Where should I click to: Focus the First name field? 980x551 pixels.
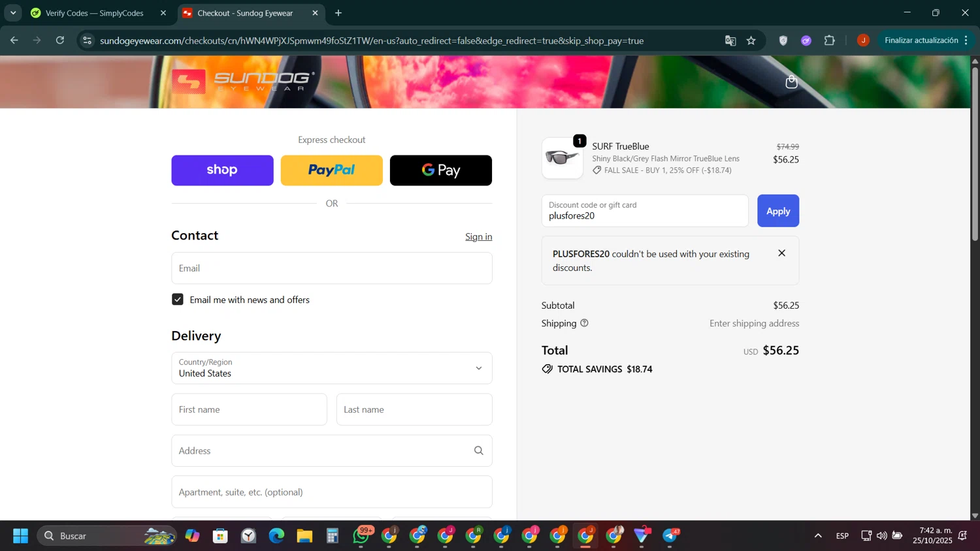pyautogui.click(x=249, y=409)
